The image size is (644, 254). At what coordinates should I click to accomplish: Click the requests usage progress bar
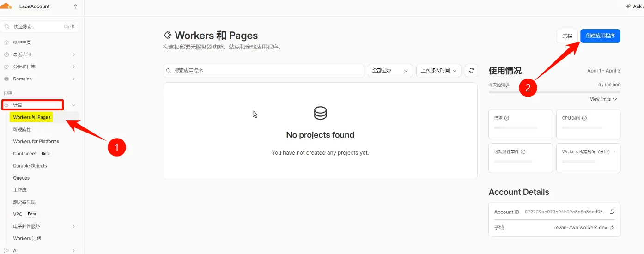(x=554, y=92)
